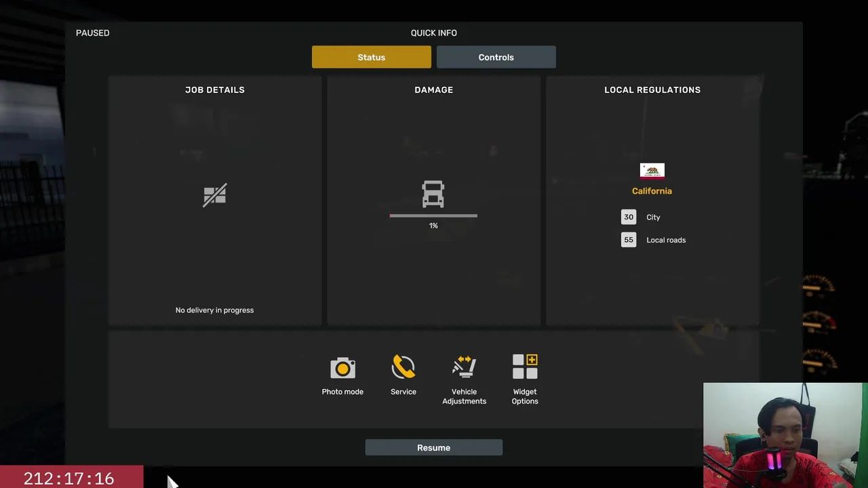This screenshot has height=488, width=868.
Task: Click the "PAUSED" status text
Action: coord(92,33)
